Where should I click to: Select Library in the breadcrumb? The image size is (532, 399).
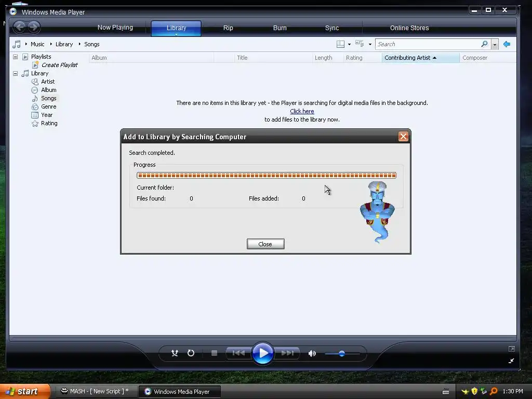(x=64, y=44)
